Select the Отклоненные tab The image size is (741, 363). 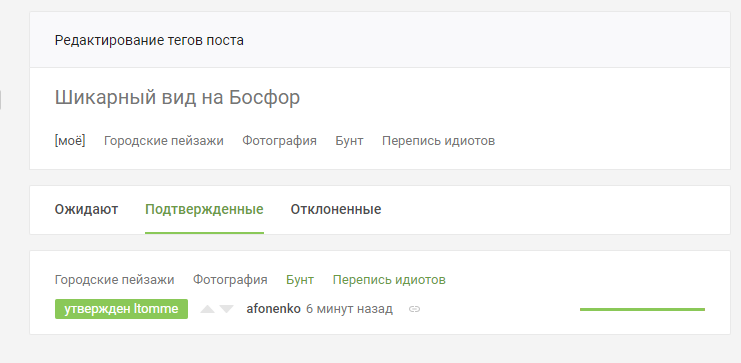[x=336, y=209]
